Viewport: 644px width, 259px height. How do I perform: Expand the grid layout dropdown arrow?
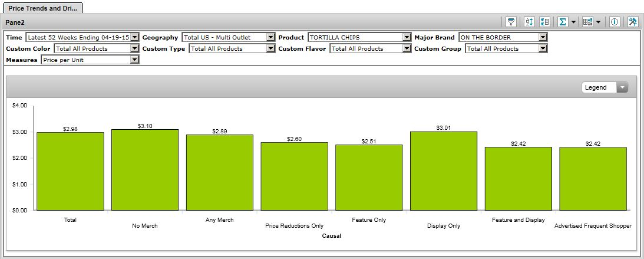click(x=598, y=22)
